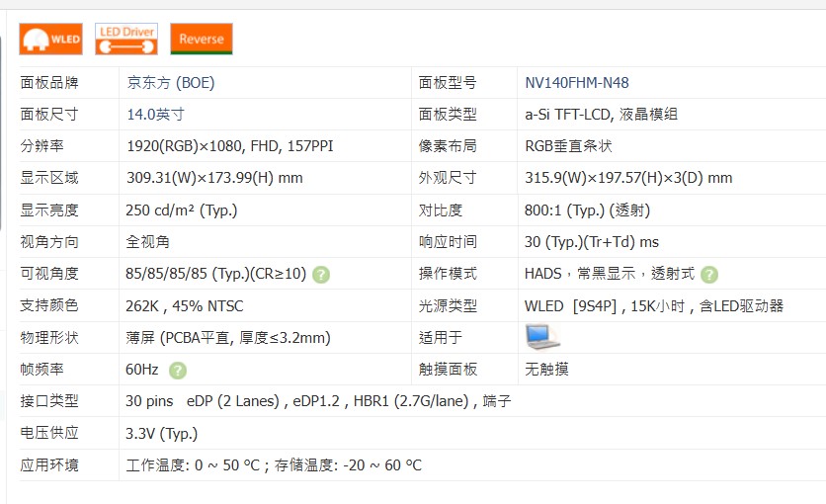Click the LED Driver badge icon
The width and height of the screenshot is (826, 504).
125,39
